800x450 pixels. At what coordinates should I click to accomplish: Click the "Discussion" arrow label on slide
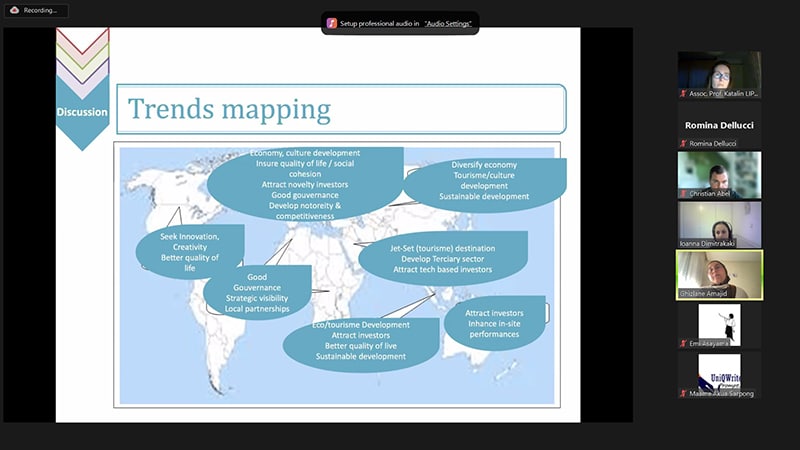tap(82, 112)
